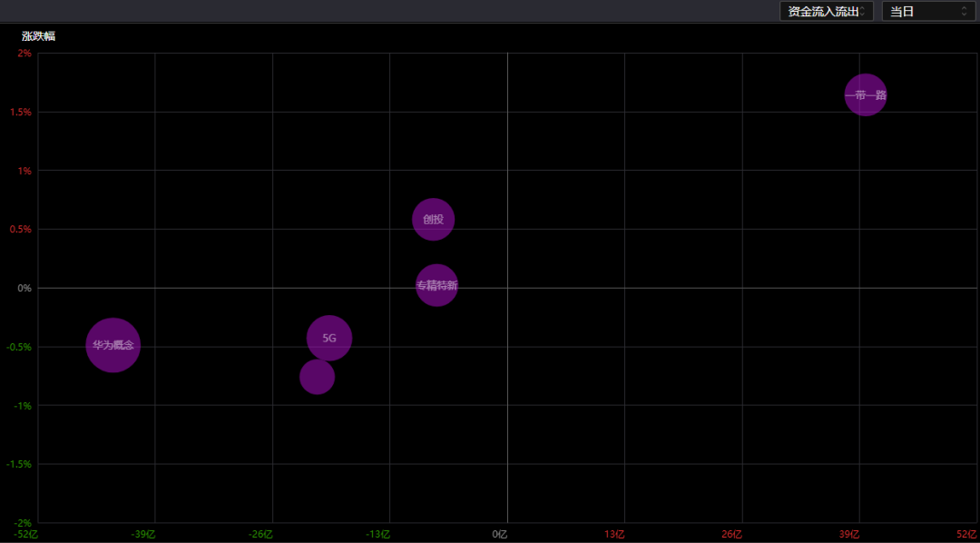
Task: Click the 0亿 x-axis label
Action: click(500, 534)
